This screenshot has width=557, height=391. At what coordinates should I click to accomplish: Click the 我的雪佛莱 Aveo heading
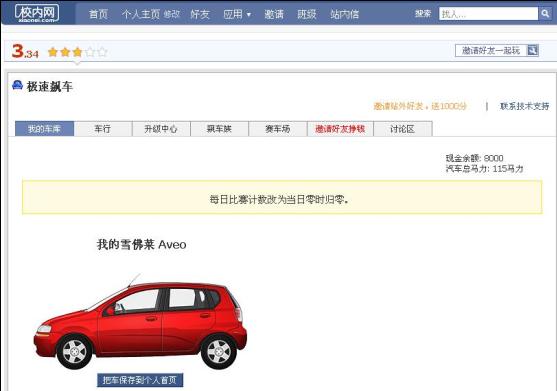pos(141,244)
